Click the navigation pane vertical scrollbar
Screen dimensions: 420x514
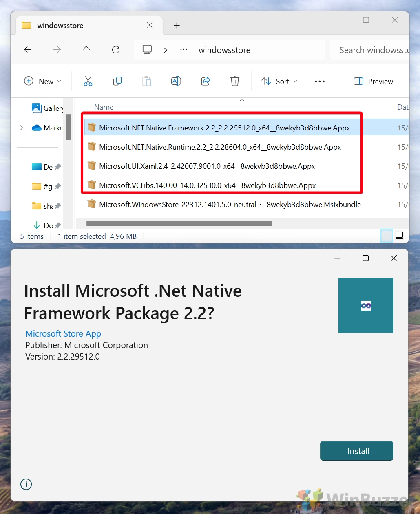tap(68, 127)
